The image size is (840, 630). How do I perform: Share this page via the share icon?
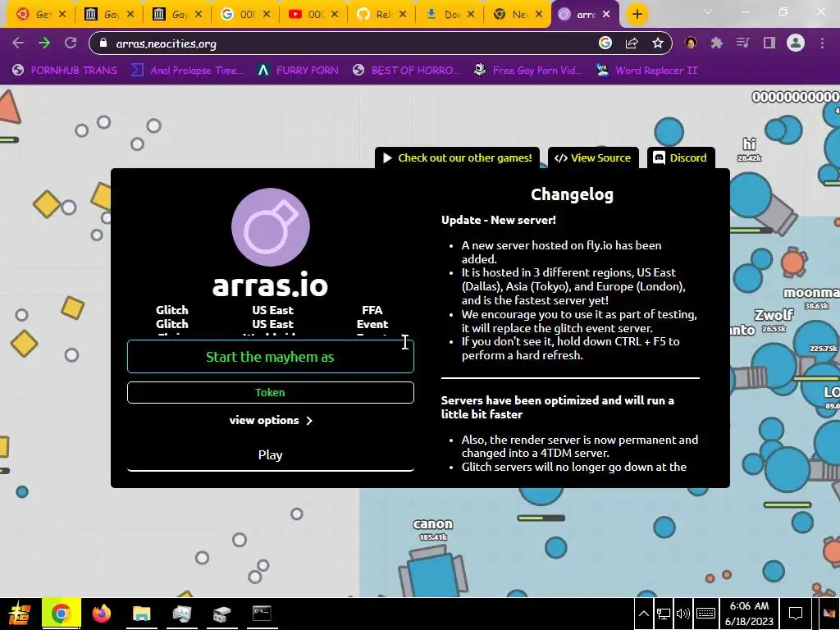pos(632,43)
